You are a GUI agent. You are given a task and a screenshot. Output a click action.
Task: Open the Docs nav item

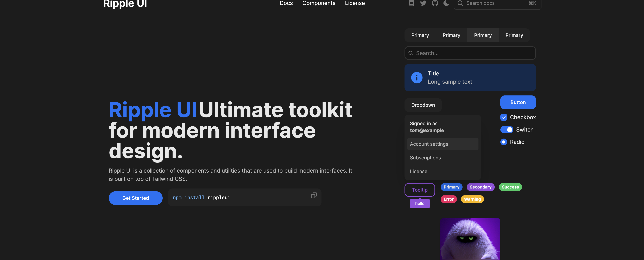click(286, 3)
